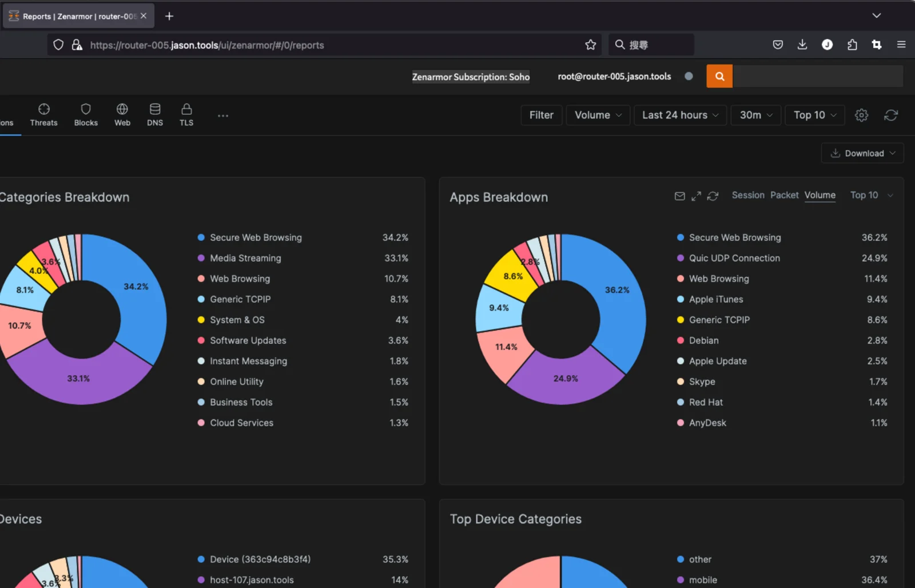Open report settings gear icon
Viewport: 915px width, 588px height.
(862, 115)
